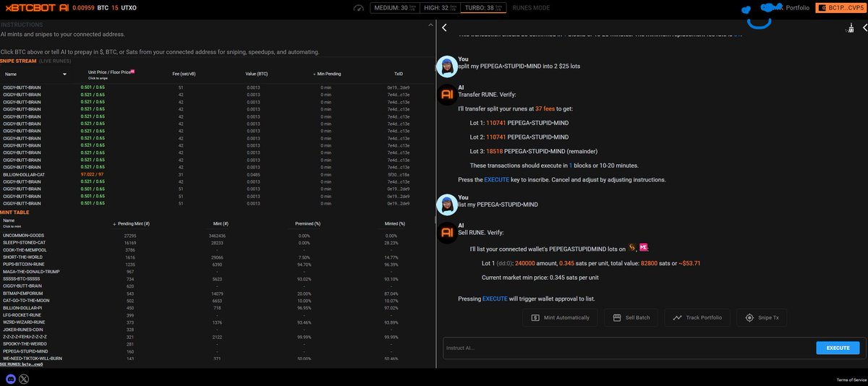Mint CAT•GO•TO•THE•MOON
The image size is (868, 386).
pyautogui.click(x=26, y=300)
